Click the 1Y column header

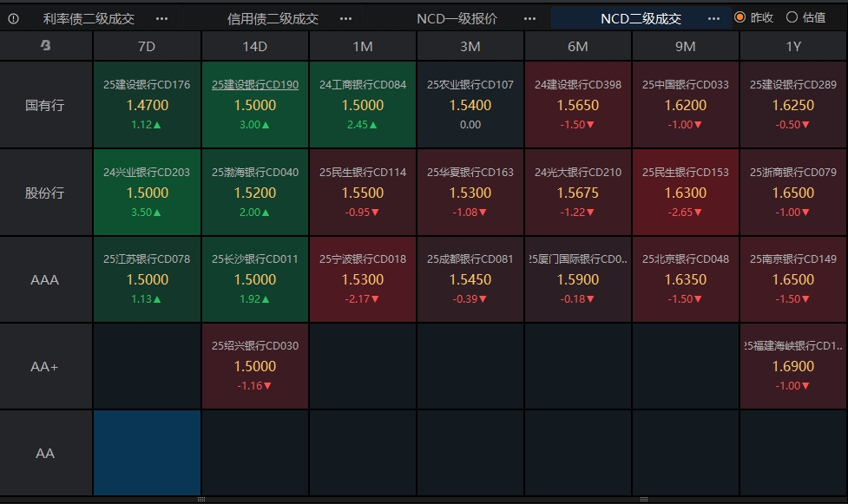coord(792,47)
